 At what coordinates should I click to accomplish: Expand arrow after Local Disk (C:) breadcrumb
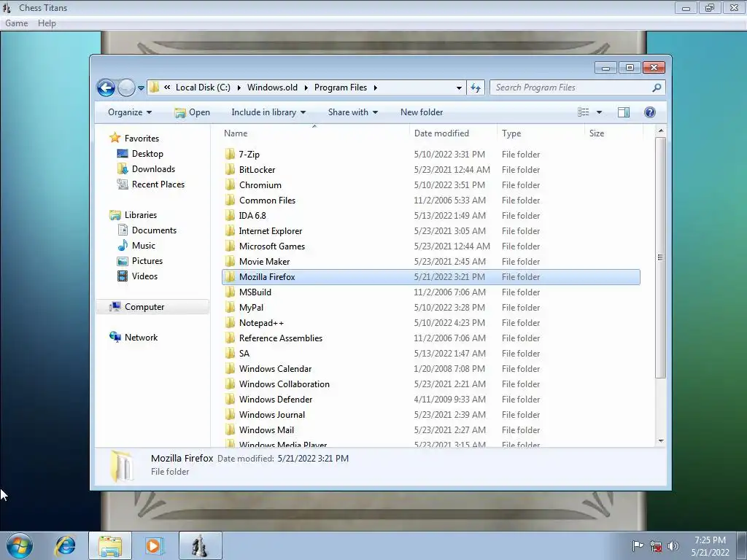click(239, 87)
